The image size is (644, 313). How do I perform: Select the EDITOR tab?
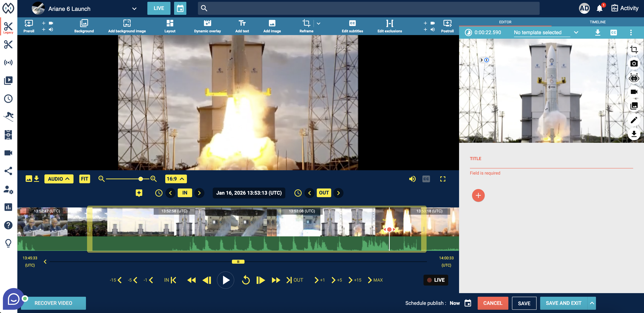coord(505,22)
